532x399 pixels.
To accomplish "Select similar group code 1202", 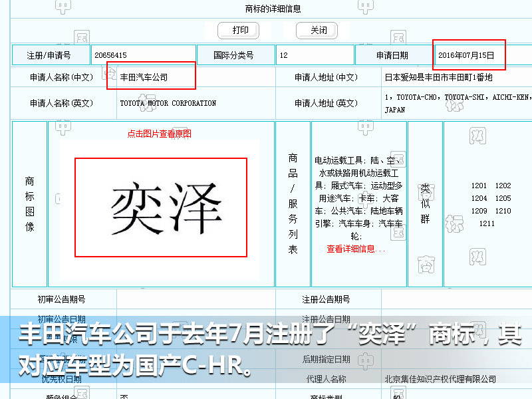I will 503,186.
